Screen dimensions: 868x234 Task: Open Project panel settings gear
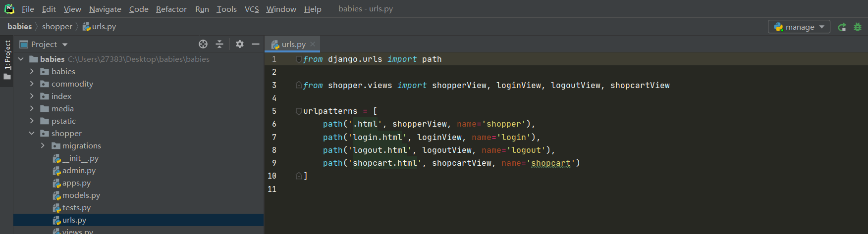(x=240, y=44)
